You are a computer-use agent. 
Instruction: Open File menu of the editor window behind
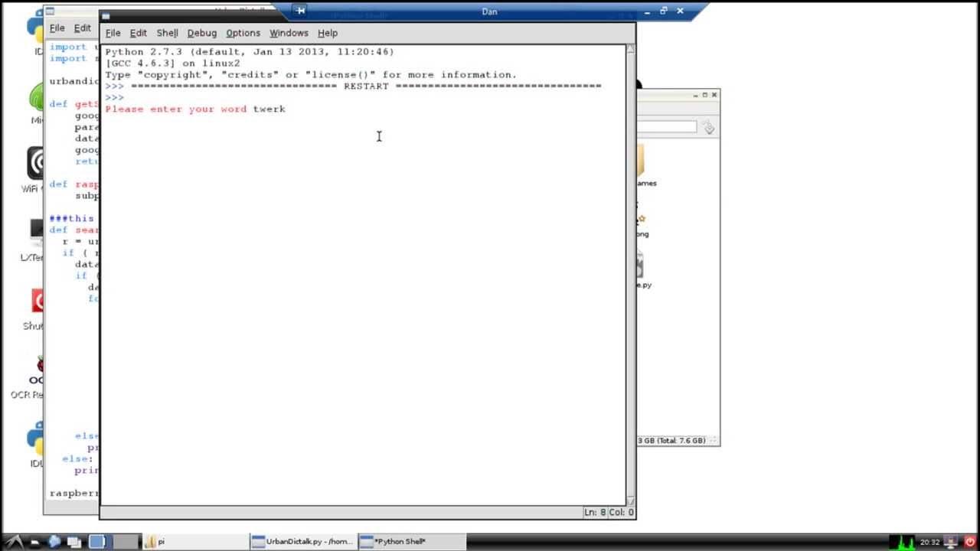click(x=57, y=28)
